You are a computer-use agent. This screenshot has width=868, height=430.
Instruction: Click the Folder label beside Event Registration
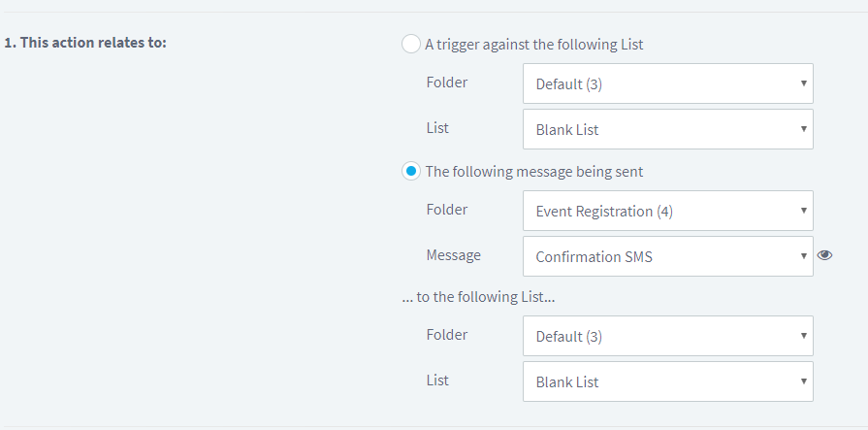tap(447, 210)
